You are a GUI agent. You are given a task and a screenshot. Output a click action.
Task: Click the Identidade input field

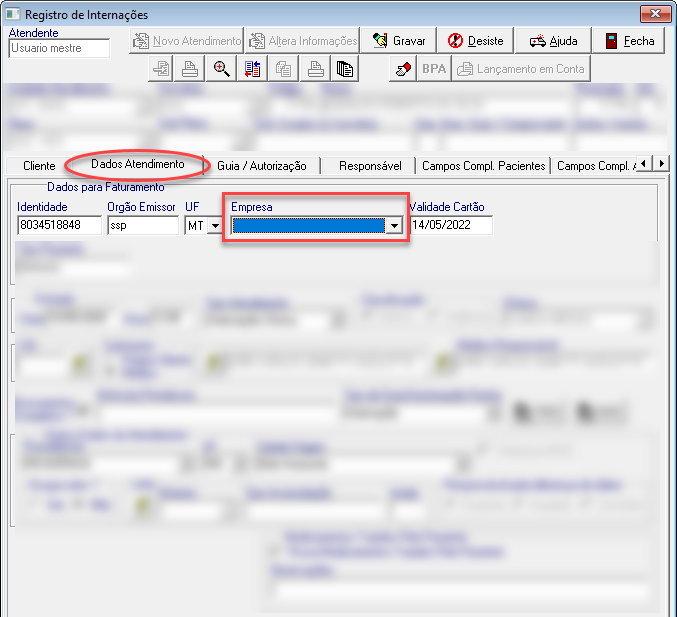(x=59, y=225)
